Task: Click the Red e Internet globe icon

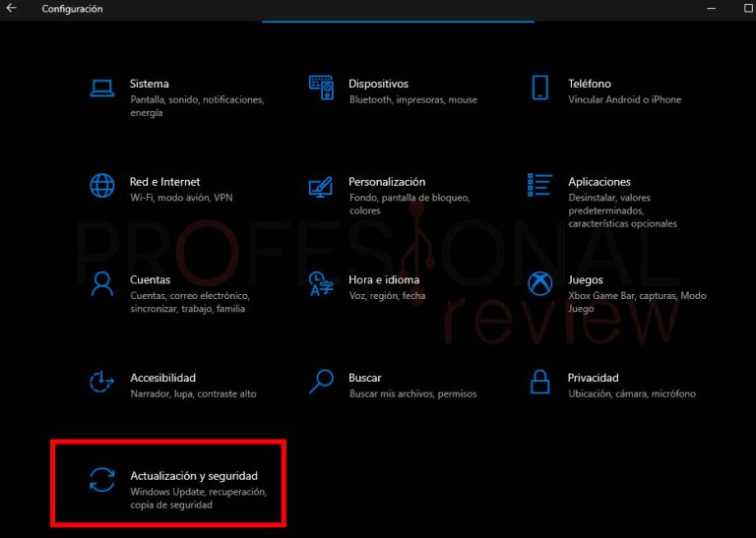Action: [x=101, y=186]
